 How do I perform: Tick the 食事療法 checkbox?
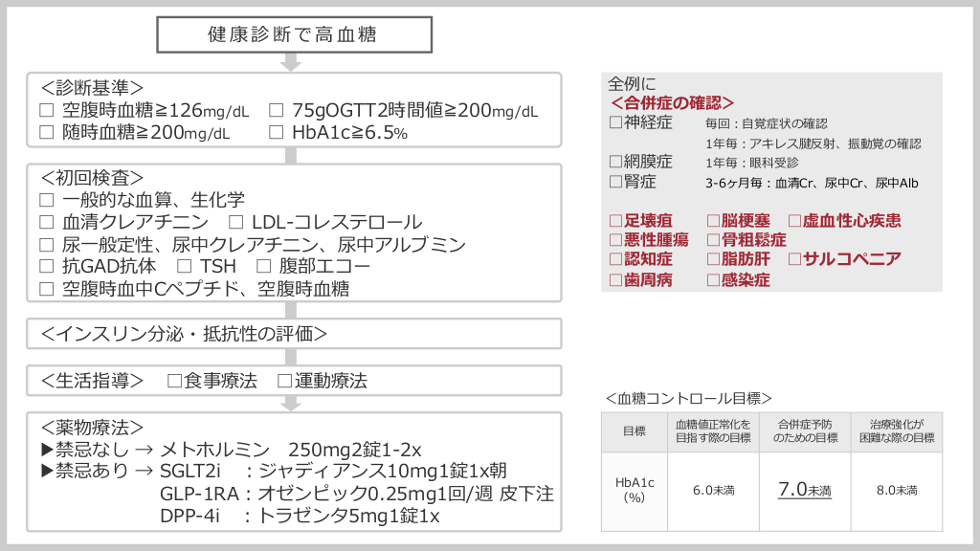coord(174,381)
